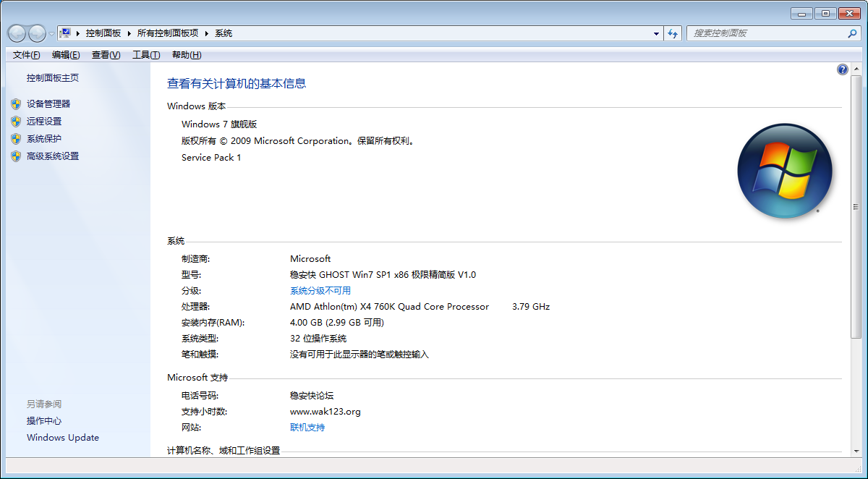Open Windows Update from the sidebar
This screenshot has width=868, height=479.
coord(62,437)
